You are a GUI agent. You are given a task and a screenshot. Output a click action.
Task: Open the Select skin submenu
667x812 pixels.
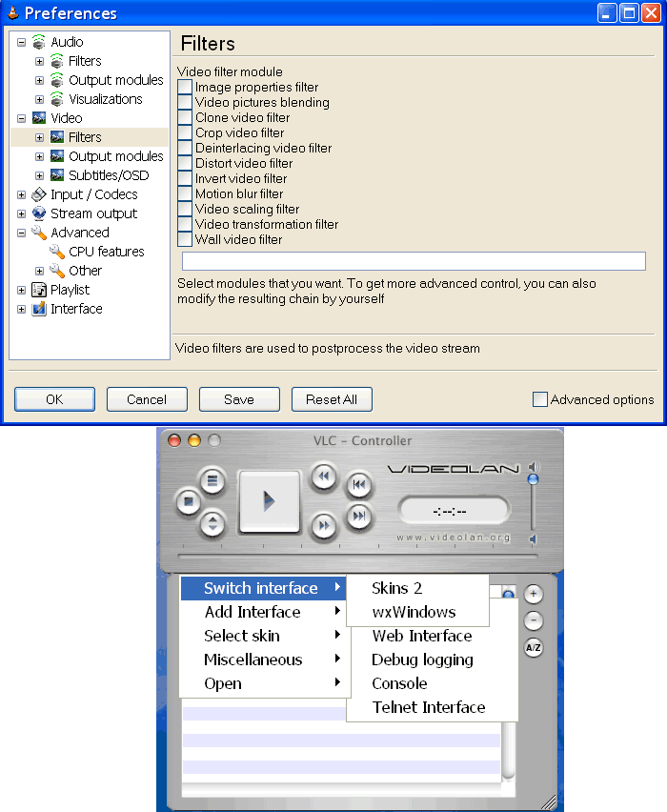[x=264, y=636]
